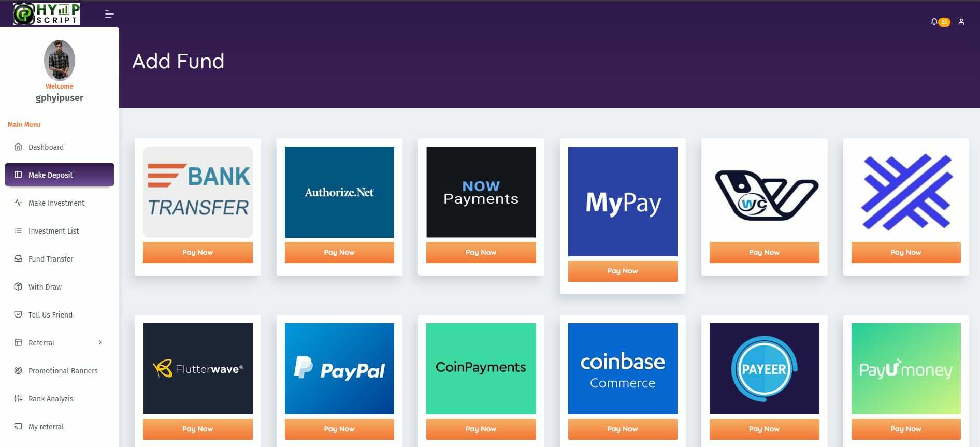
Task: Click the user profile avatar photo
Action: tap(60, 60)
